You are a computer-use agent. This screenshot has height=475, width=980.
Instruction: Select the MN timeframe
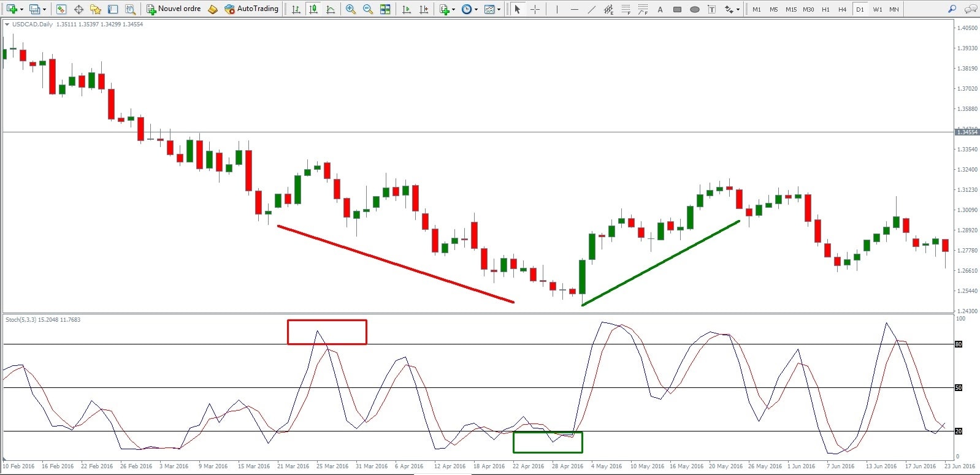tap(894, 9)
